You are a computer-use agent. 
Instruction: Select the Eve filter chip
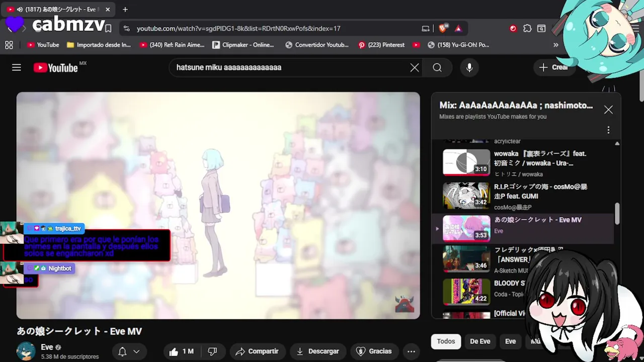click(510, 341)
